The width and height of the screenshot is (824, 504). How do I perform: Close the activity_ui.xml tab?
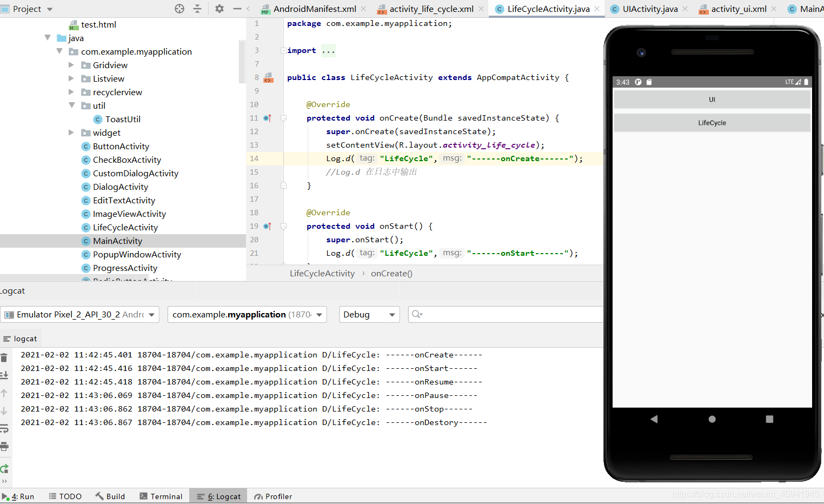(774, 9)
